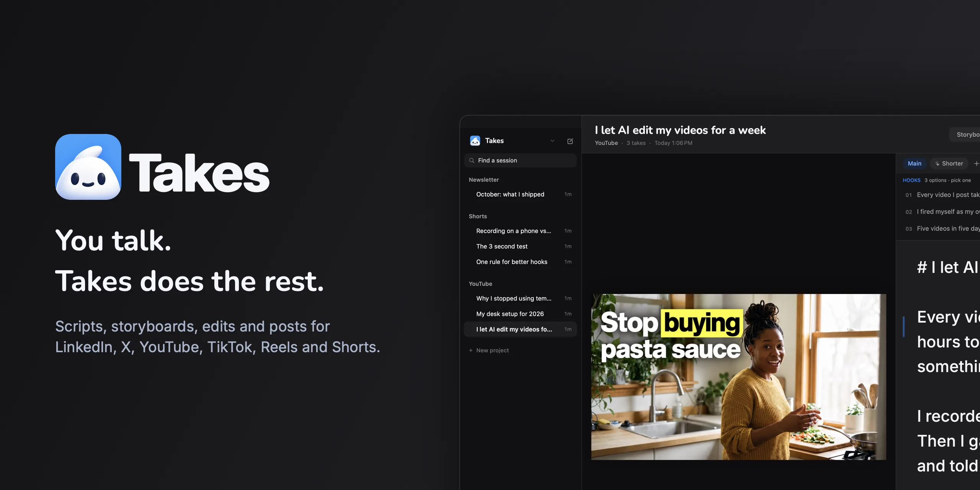Click the 3 takes label under title
This screenshot has height=490, width=980.
point(636,143)
